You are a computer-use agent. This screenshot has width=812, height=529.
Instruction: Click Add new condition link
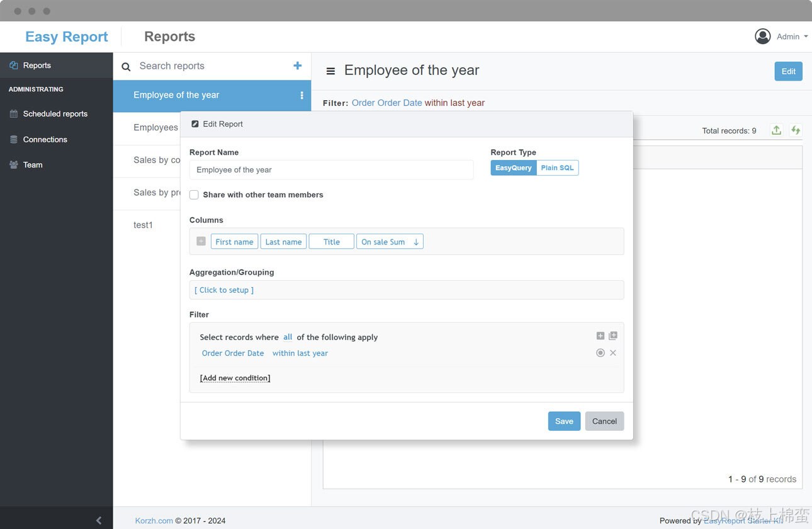pos(235,378)
